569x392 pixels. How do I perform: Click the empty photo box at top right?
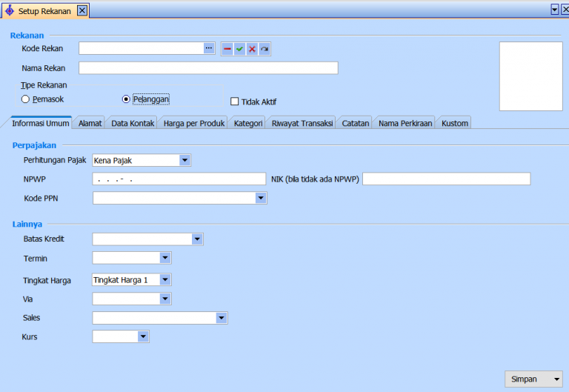tap(530, 76)
